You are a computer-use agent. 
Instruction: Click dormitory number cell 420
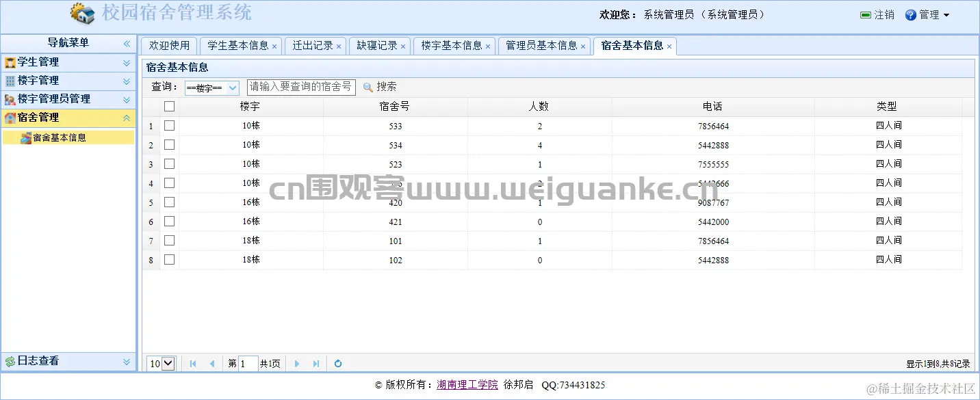coord(395,202)
